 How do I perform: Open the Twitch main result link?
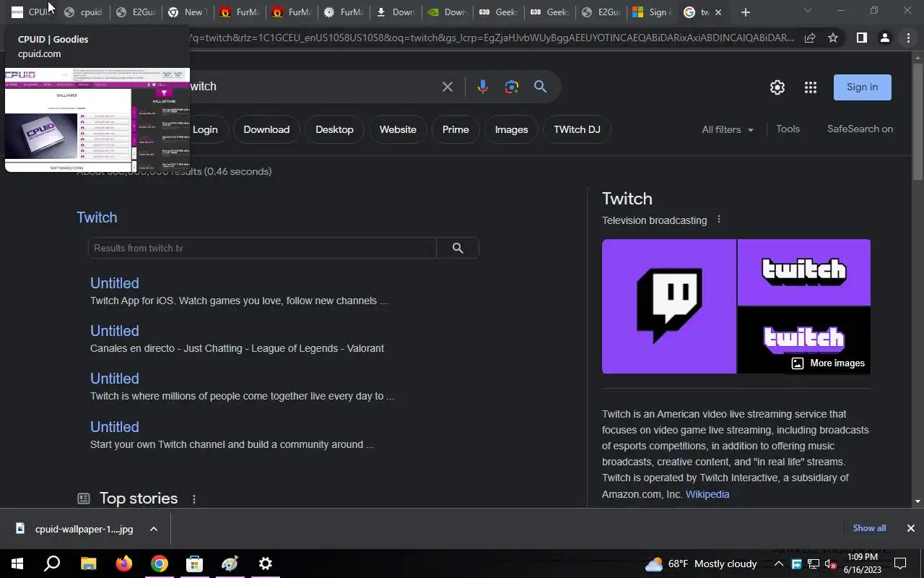coord(97,217)
